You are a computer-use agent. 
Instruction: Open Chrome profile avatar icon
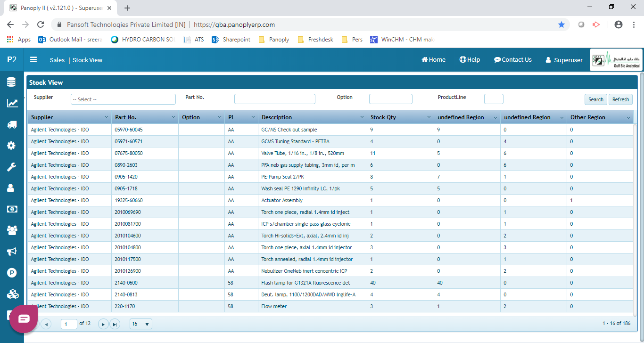coord(619,24)
